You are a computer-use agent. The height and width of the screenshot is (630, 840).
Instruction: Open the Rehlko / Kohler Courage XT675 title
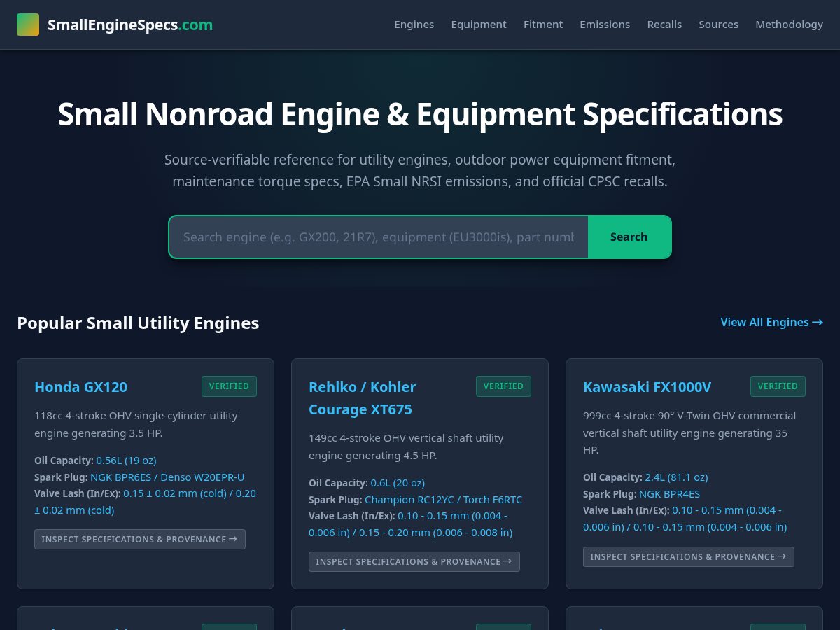point(362,398)
